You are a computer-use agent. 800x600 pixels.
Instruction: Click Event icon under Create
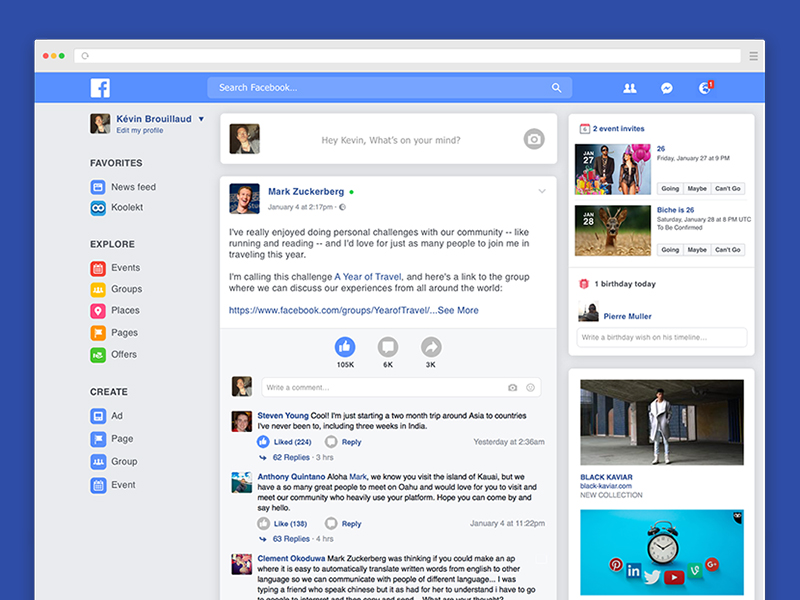[x=98, y=485]
